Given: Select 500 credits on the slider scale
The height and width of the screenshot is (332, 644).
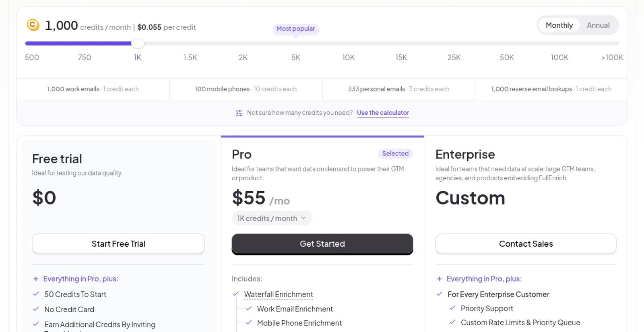Looking at the screenshot, I should point(32,58).
